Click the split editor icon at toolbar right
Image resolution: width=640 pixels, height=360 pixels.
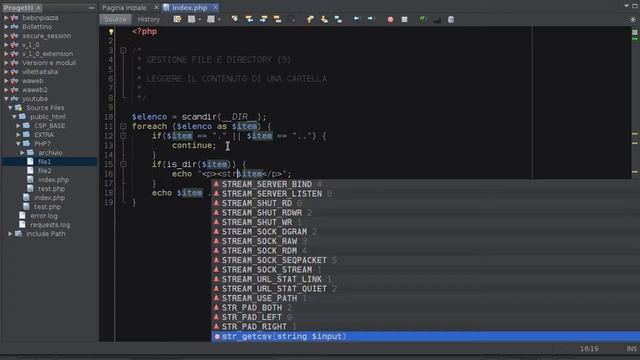[633, 19]
